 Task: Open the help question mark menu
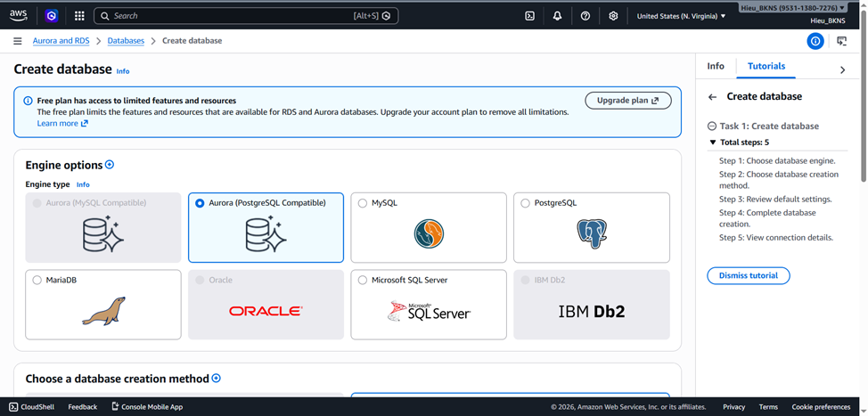pyautogui.click(x=585, y=16)
